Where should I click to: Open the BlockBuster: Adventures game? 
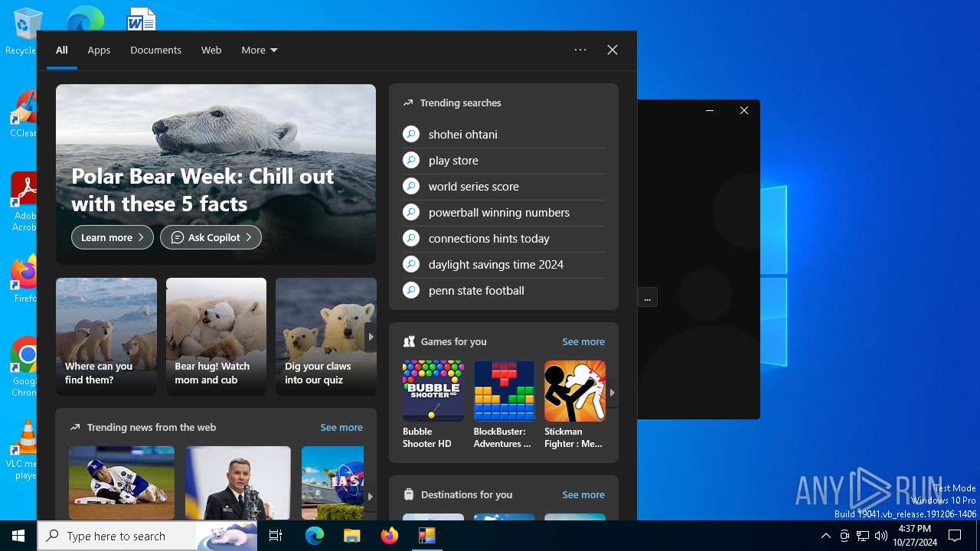(x=504, y=405)
